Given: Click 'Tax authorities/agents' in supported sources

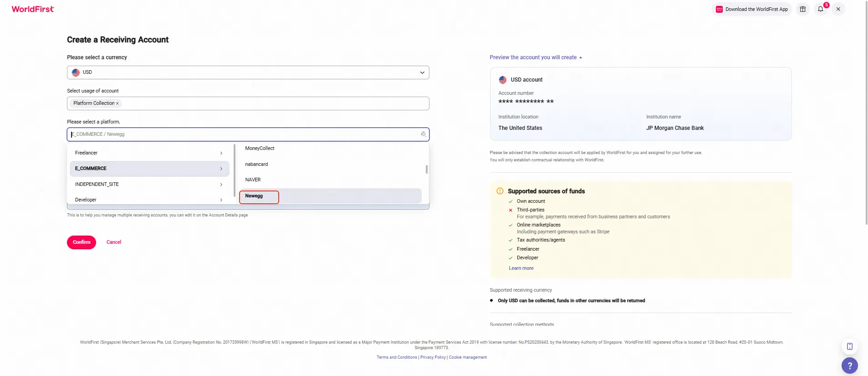Looking at the screenshot, I should click(541, 240).
